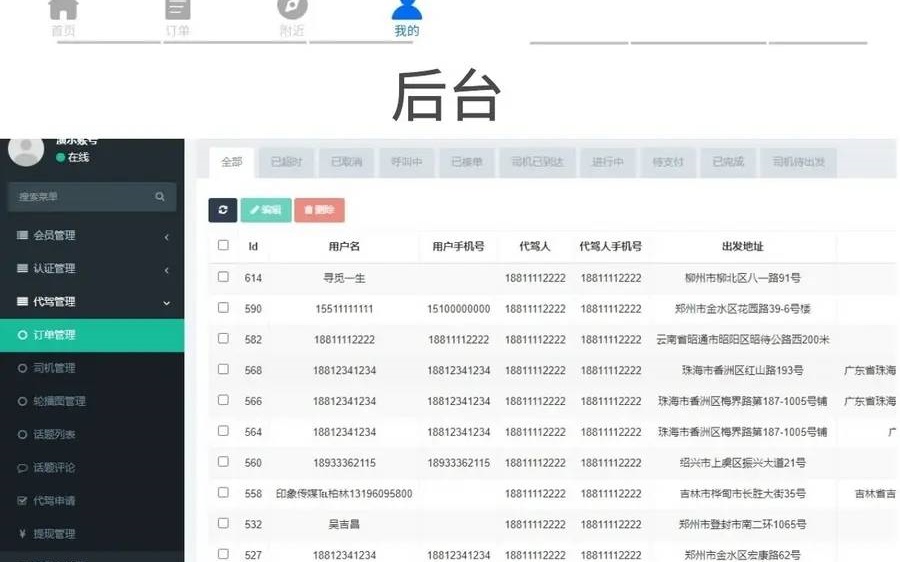Viewport: 900px width, 562px height.
Task: Expand the 会员管理 menu
Action: (x=92, y=236)
